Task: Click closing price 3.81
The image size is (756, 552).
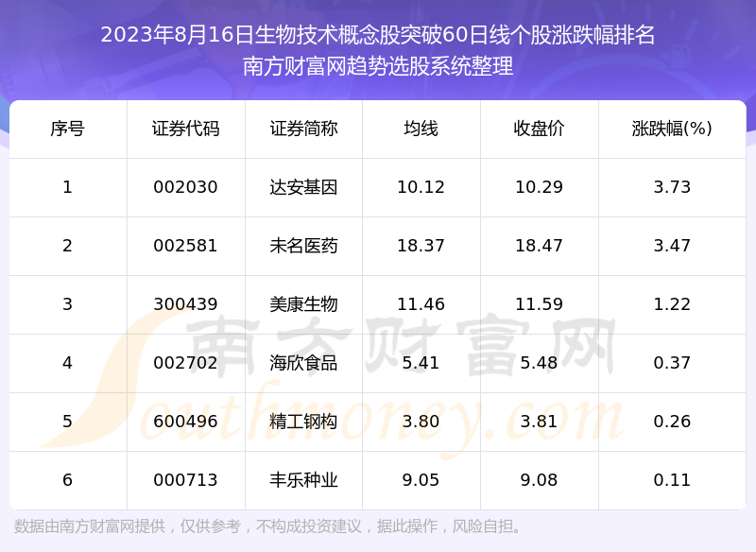Action: (539, 422)
